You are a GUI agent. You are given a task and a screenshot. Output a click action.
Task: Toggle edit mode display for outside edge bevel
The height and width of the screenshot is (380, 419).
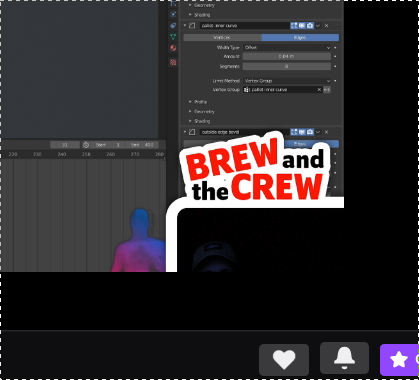coord(294,132)
